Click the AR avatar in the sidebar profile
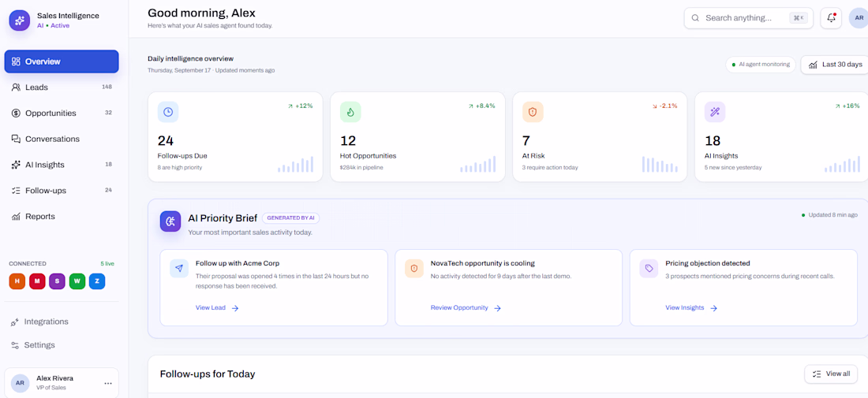The image size is (868, 398). click(20, 383)
